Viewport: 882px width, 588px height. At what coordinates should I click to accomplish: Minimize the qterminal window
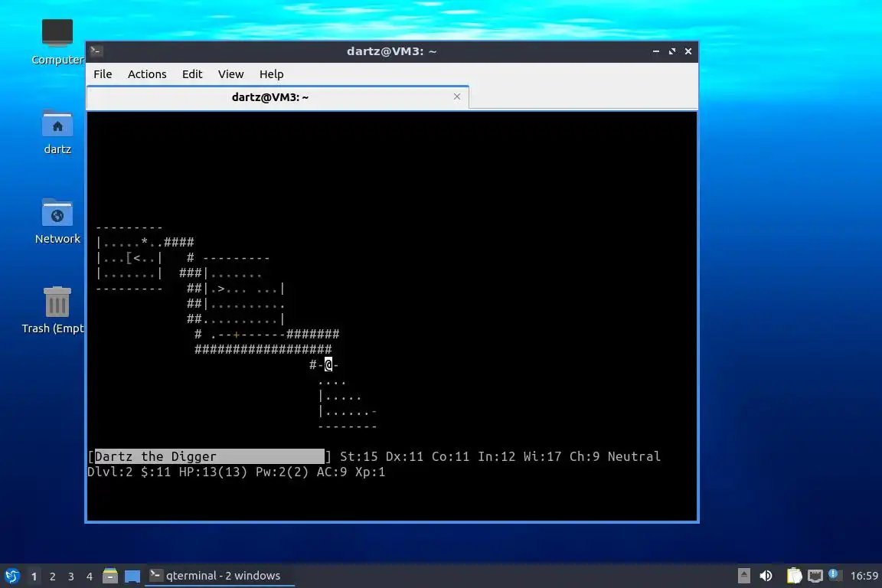click(x=656, y=51)
